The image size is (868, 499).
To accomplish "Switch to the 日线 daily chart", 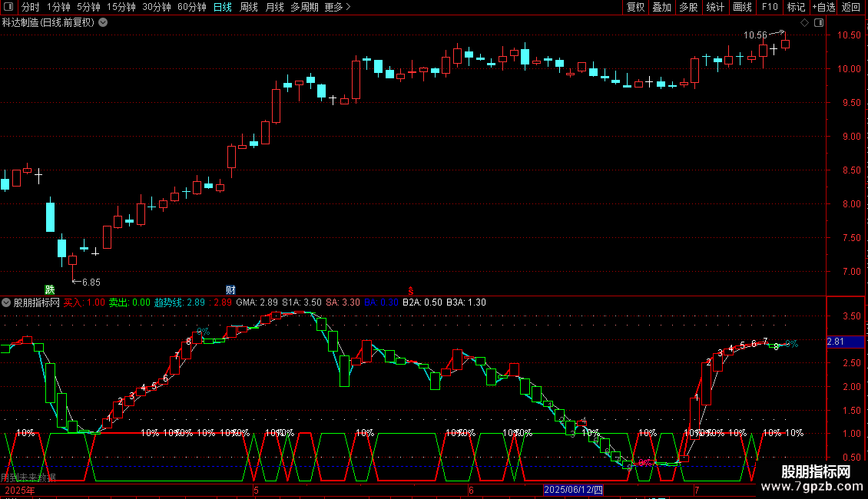I will (x=223, y=7).
